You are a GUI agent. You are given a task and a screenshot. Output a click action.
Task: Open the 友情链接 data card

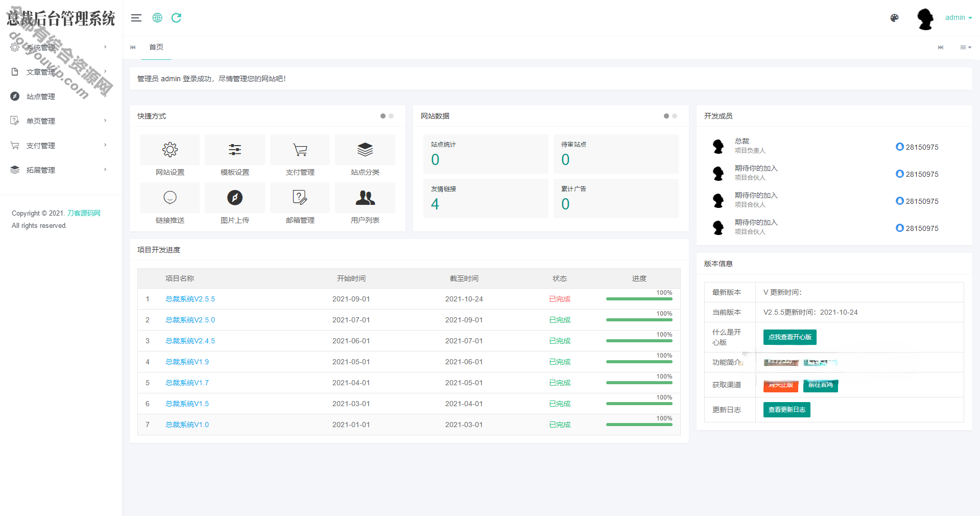[x=486, y=198]
